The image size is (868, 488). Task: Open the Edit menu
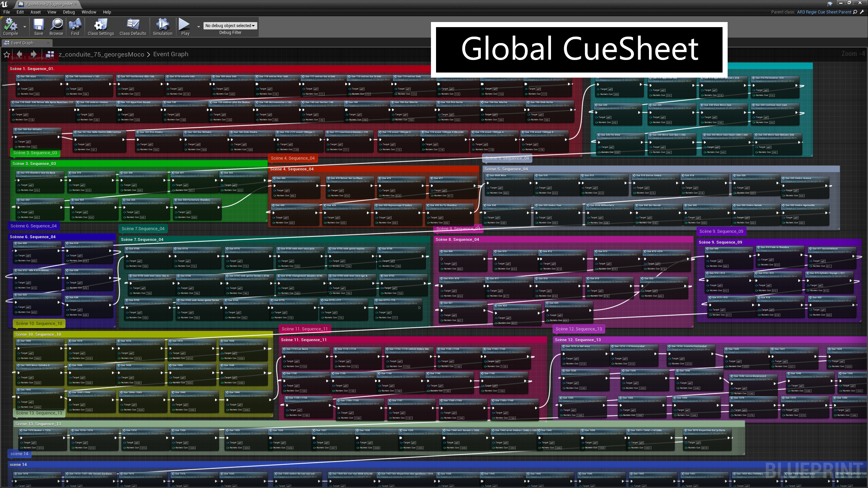click(20, 12)
